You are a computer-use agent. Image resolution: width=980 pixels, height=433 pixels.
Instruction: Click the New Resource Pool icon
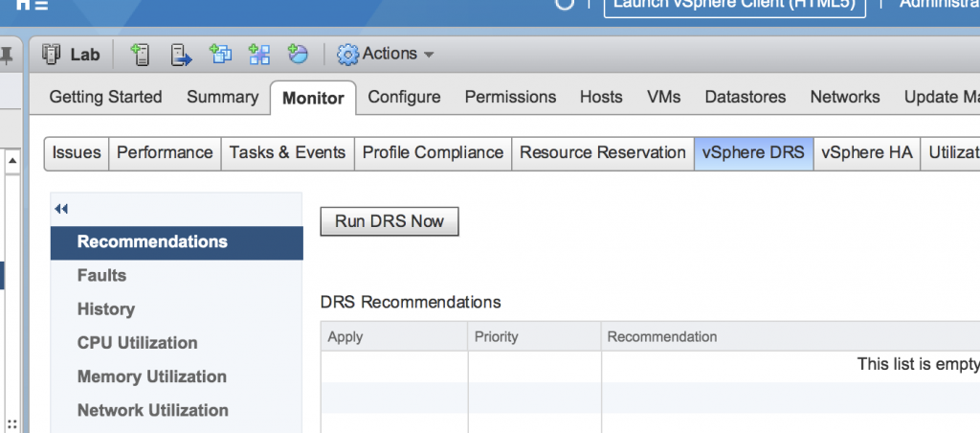tap(298, 55)
